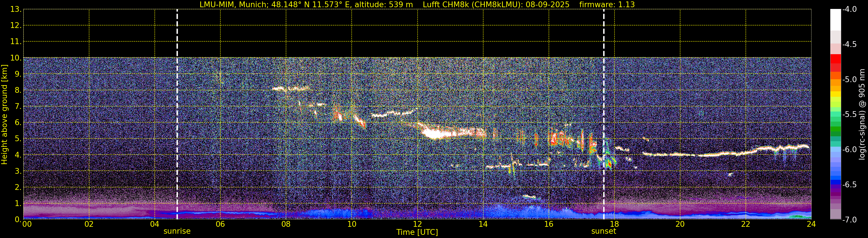
Task: Select the bright red swatch in the colorbar
Action: coord(835,59)
